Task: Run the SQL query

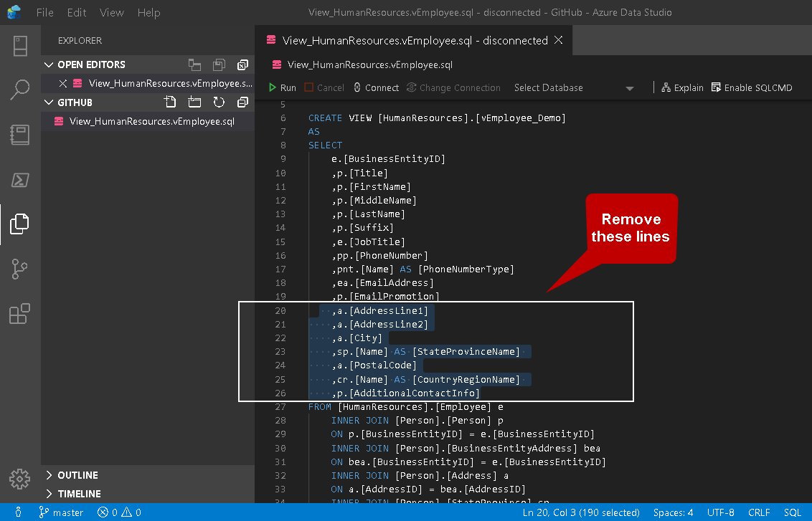Action: 282,87
